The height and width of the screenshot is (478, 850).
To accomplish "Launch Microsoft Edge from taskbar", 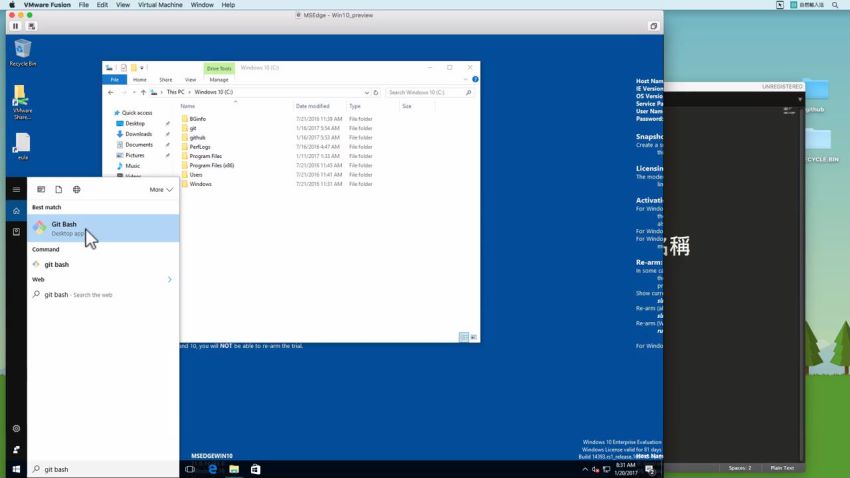I will (212, 469).
